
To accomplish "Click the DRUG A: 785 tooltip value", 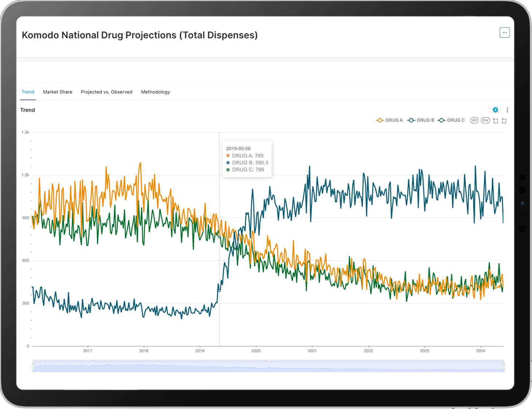I will [245, 155].
